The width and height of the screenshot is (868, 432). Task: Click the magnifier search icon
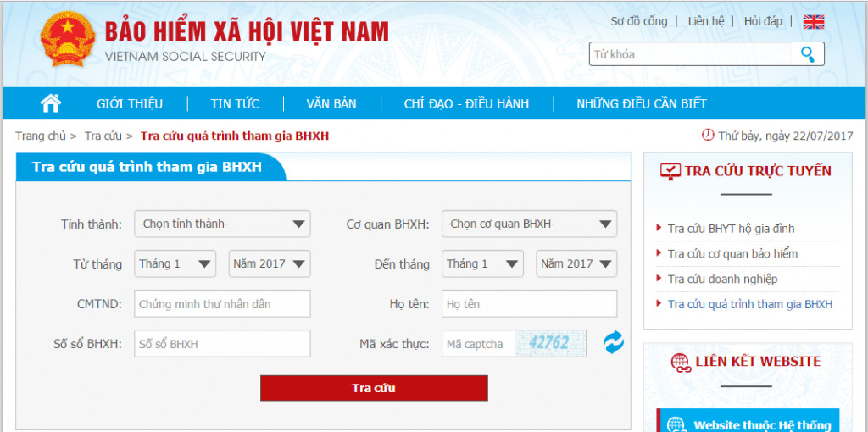(x=808, y=54)
